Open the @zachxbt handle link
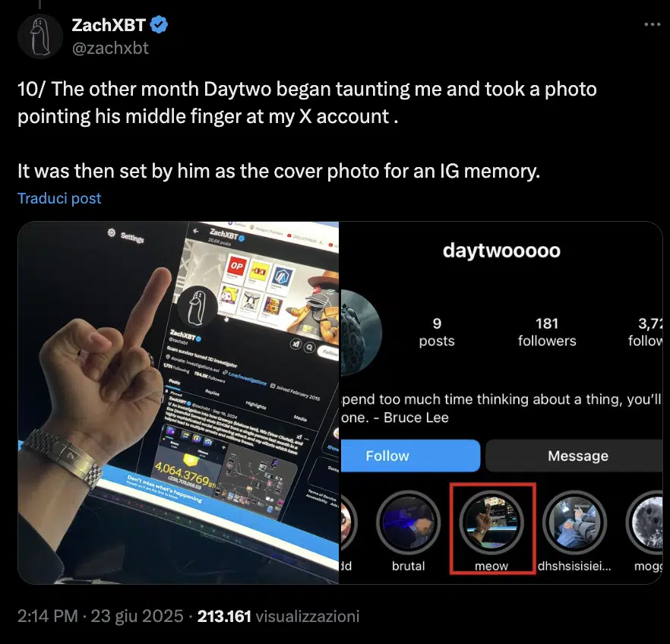Image resolution: width=670 pixels, height=644 pixels. pos(109,47)
